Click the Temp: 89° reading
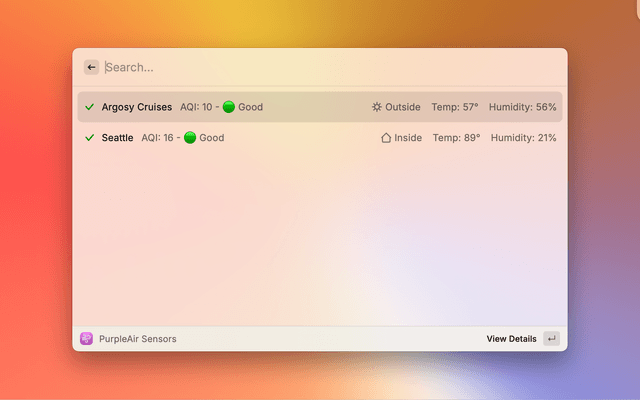This screenshot has height=400, width=640. click(456, 138)
